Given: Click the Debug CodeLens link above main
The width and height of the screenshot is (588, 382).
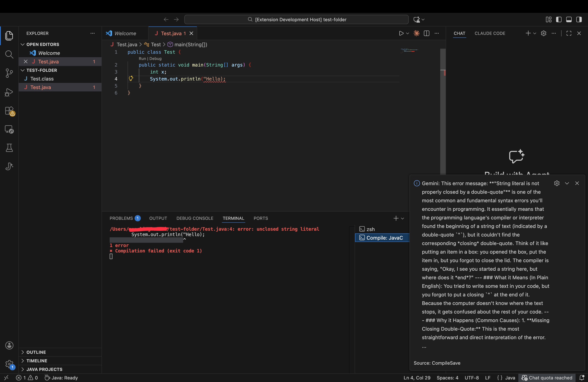Looking at the screenshot, I should (155, 59).
